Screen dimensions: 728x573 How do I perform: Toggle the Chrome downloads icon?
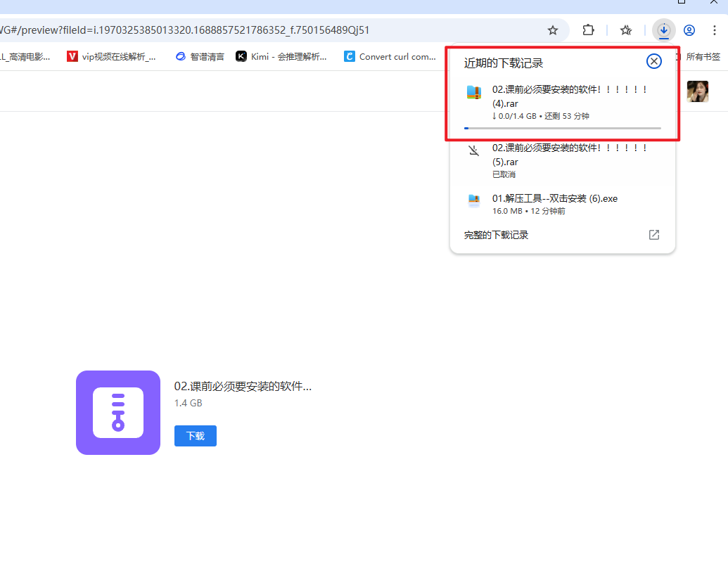click(663, 31)
